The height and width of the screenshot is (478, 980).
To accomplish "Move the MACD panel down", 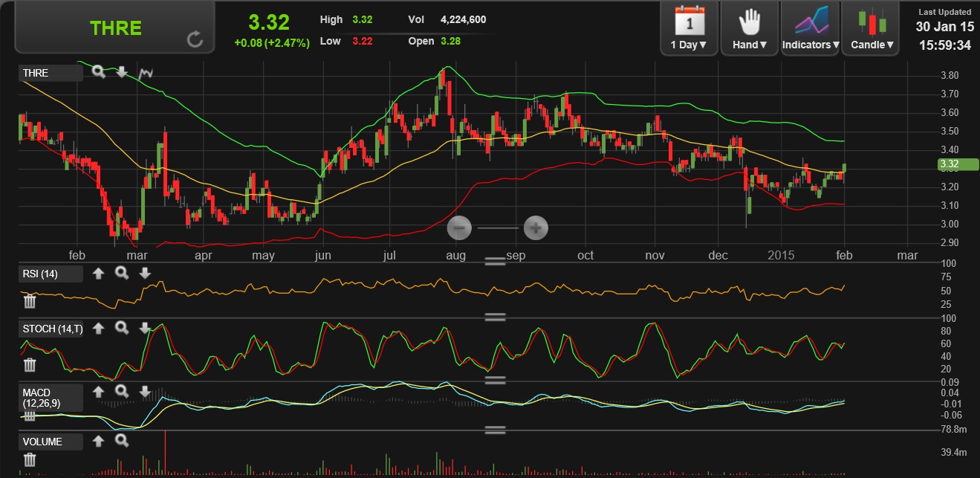I will tap(145, 392).
